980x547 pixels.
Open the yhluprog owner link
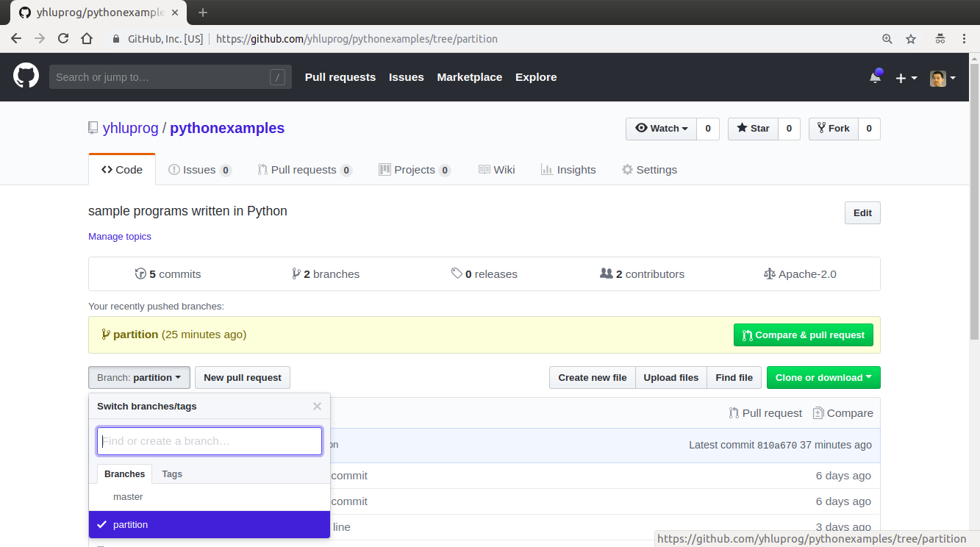[131, 128]
